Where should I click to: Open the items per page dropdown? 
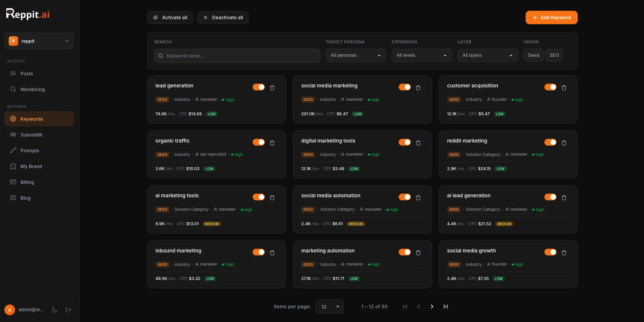(329, 307)
